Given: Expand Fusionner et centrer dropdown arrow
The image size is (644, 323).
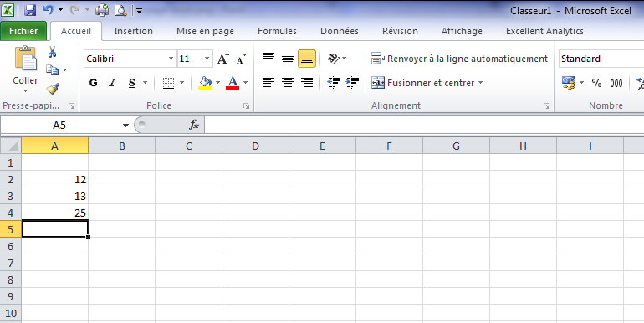Looking at the screenshot, I should click(x=480, y=83).
